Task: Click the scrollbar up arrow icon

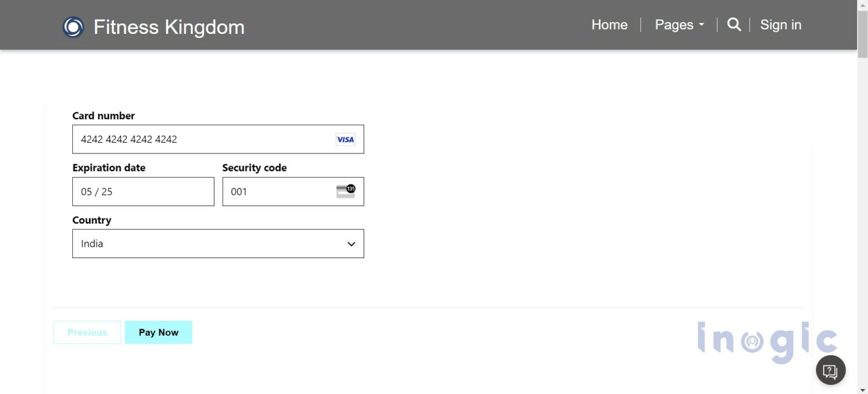Action: tap(861, 5)
